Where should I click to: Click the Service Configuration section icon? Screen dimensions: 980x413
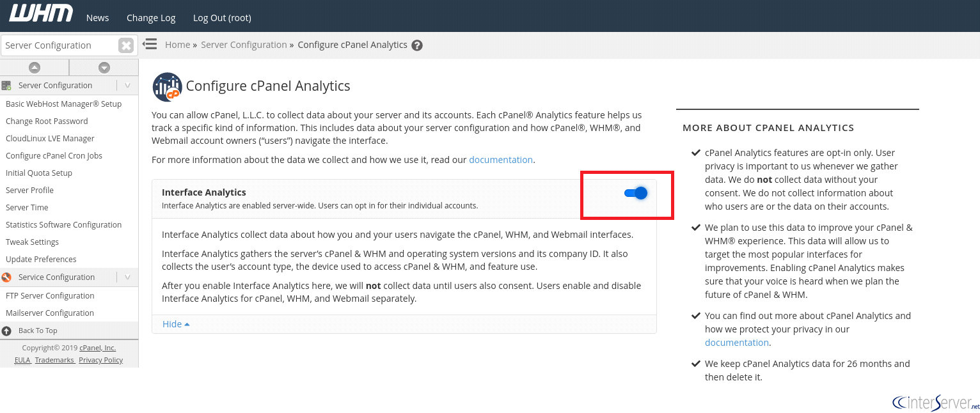click(x=6, y=277)
